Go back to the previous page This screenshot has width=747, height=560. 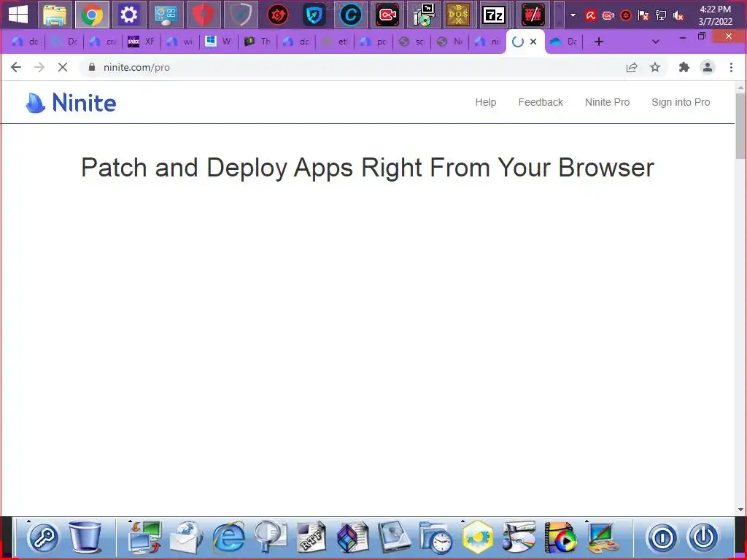[x=16, y=67]
